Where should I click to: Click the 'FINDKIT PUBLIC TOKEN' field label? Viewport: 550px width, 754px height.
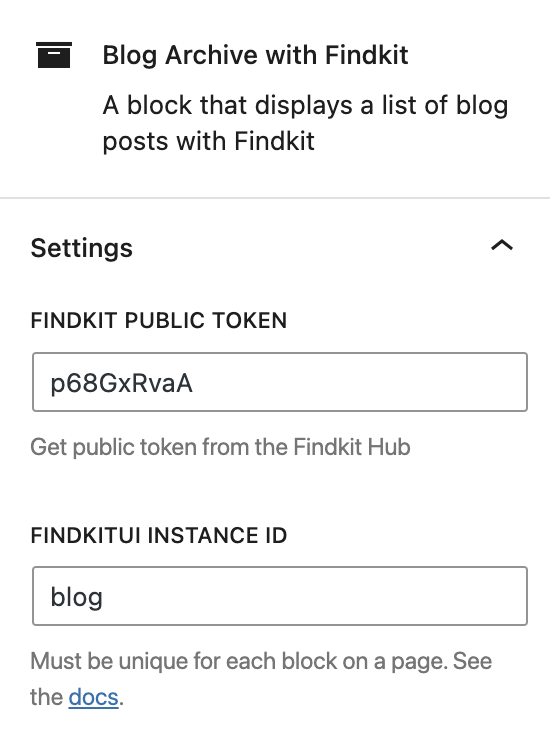tap(159, 321)
